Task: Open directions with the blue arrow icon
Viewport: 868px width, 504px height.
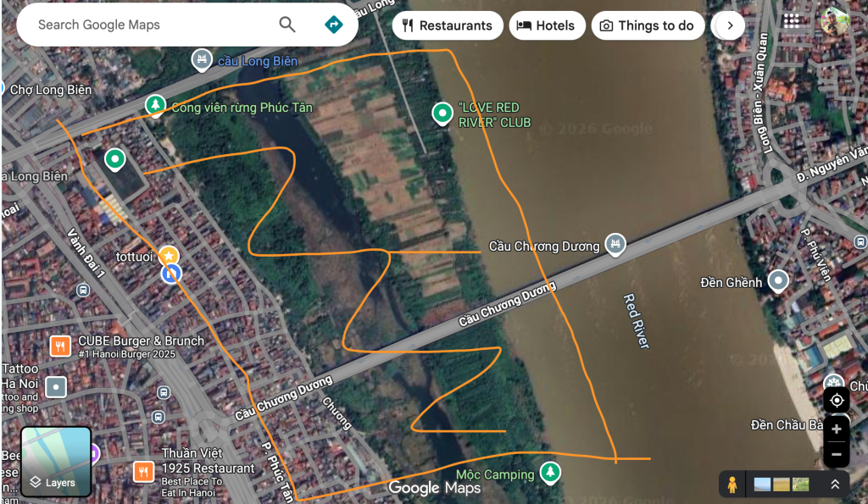Action: tap(333, 25)
